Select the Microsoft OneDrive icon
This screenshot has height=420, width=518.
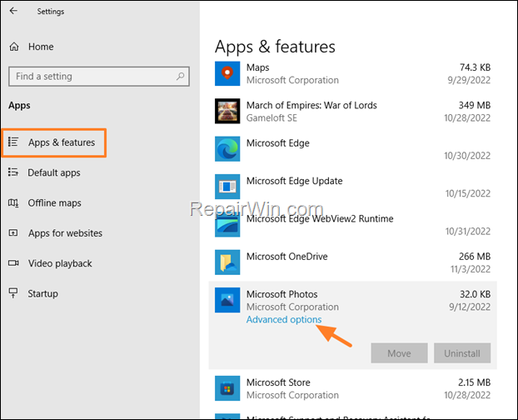tap(227, 262)
